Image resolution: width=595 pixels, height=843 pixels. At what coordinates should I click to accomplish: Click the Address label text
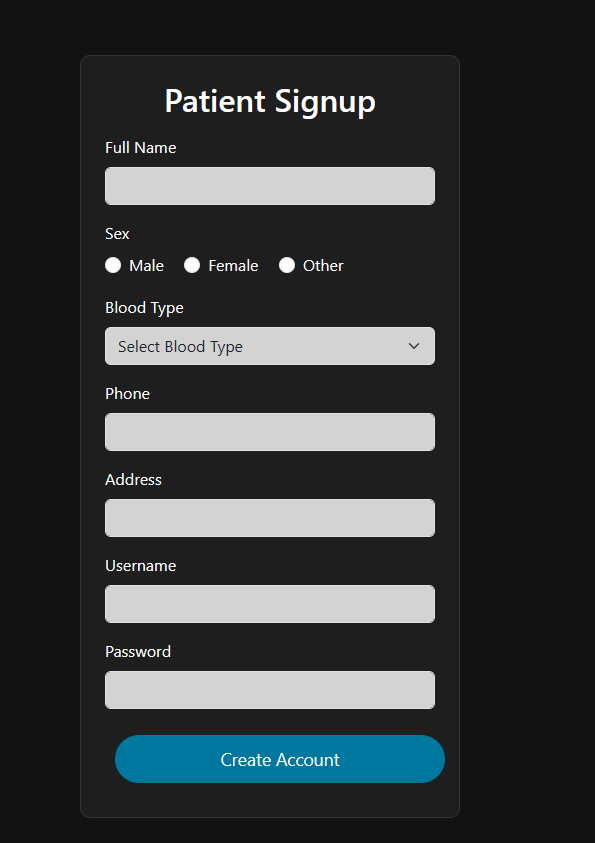pos(133,480)
